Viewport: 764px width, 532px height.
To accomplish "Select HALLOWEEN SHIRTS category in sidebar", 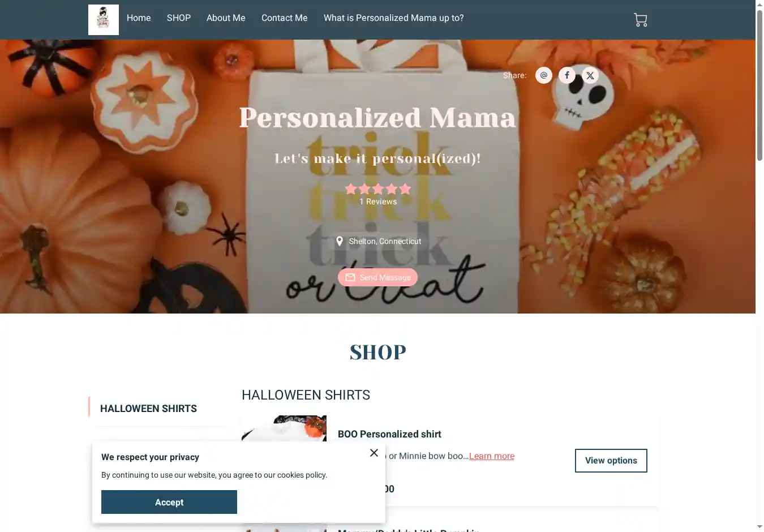I will pyautogui.click(x=148, y=409).
